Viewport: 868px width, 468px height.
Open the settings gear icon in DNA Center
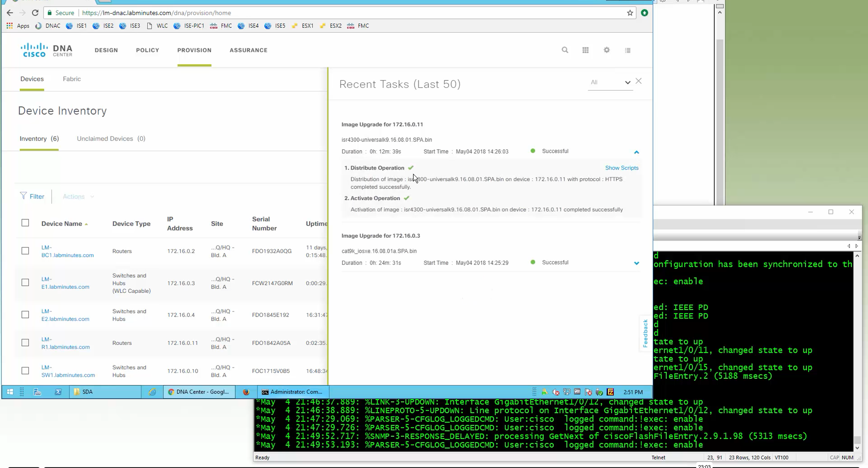(x=607, y=50)
